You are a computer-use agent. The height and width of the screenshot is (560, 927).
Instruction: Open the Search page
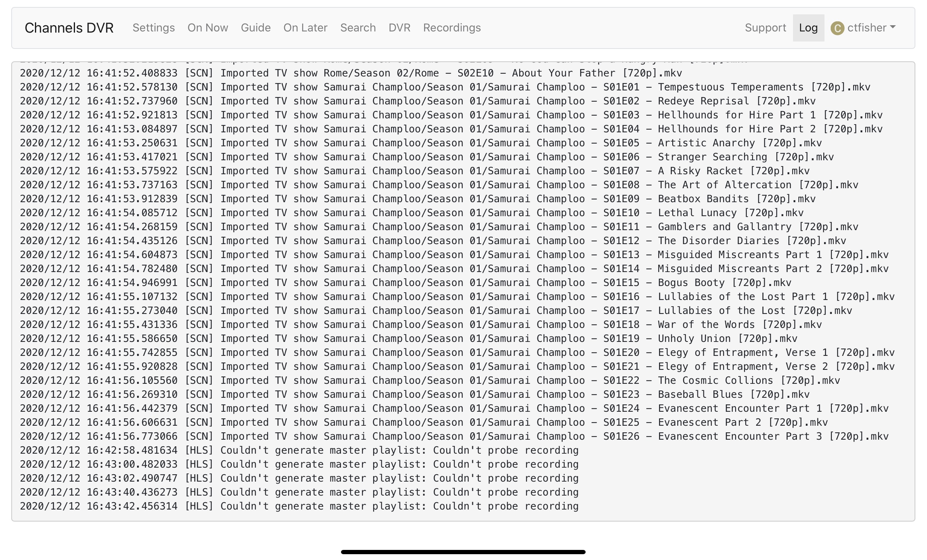coord(358,28)
